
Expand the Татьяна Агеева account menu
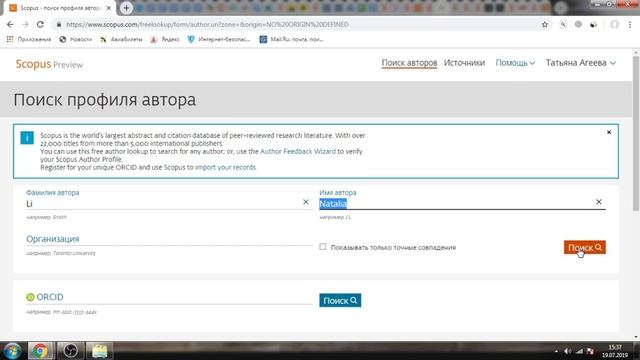pyautogui.click(x=580, y=63)
